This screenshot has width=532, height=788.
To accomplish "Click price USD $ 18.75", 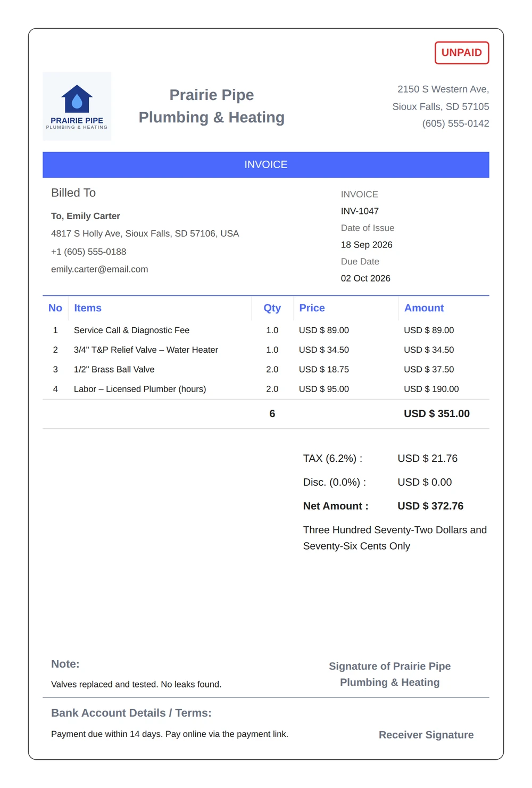I will click(x=324, y=370).
